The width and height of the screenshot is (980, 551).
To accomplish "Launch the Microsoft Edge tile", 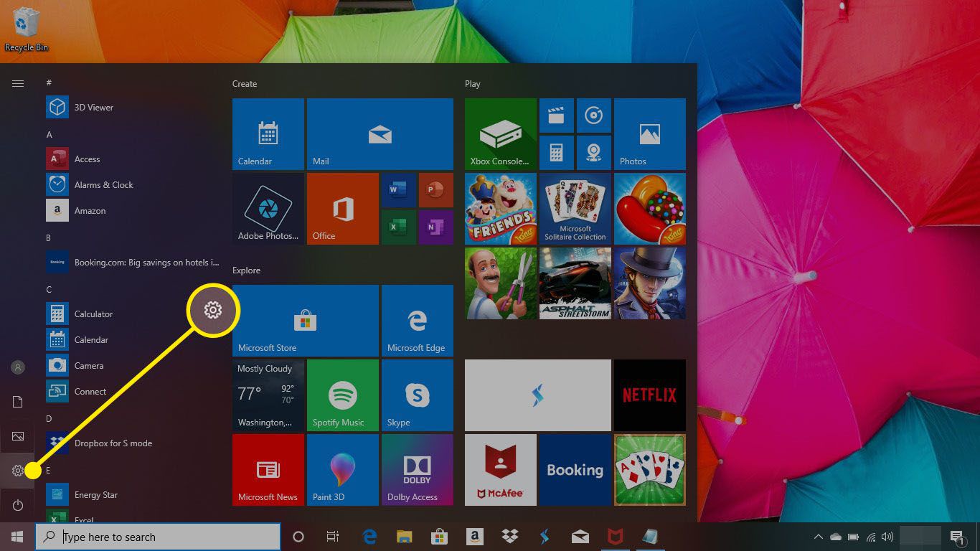I will [x=417, y=320].
